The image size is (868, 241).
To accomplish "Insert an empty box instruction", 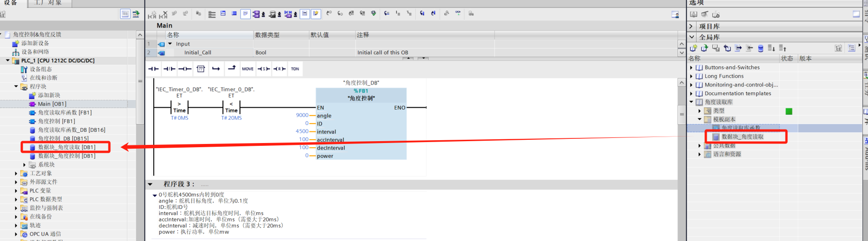I will [201, 69].
